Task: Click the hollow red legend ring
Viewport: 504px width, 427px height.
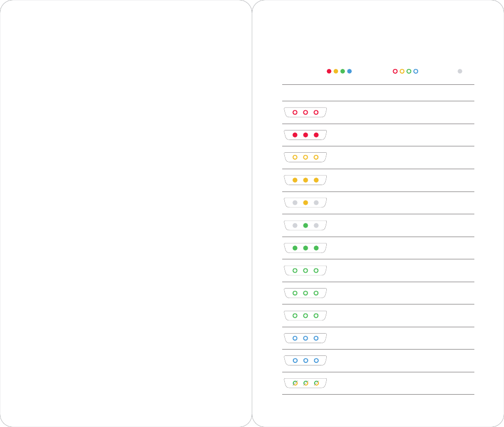Action: [395, 71]
